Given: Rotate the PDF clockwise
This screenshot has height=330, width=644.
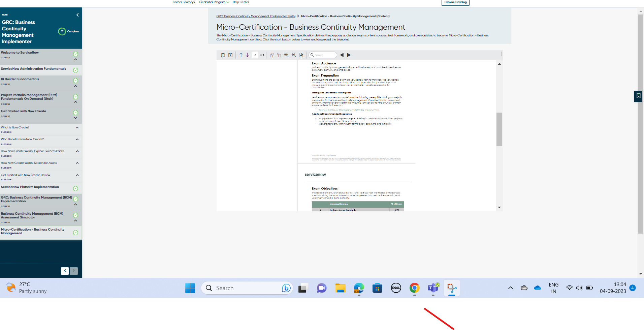Looking at the screenshot, I should 271,55.
